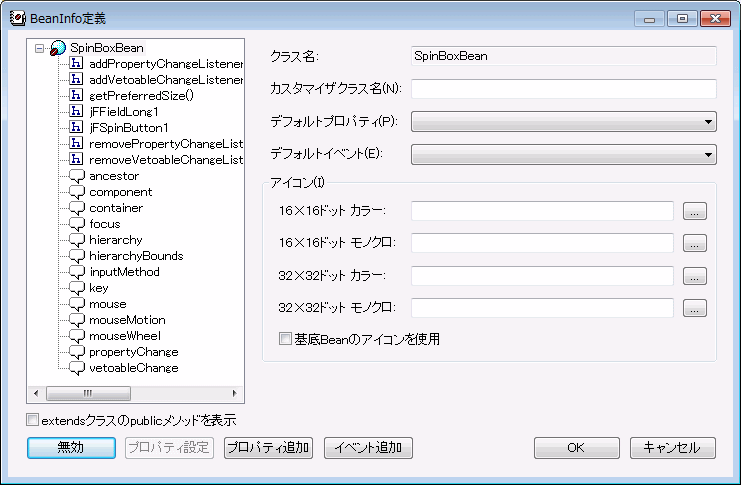This screenshot has width=741, height=485.
Task: Click the jFFieldLong1 item icon
Action: pos(76,112)
